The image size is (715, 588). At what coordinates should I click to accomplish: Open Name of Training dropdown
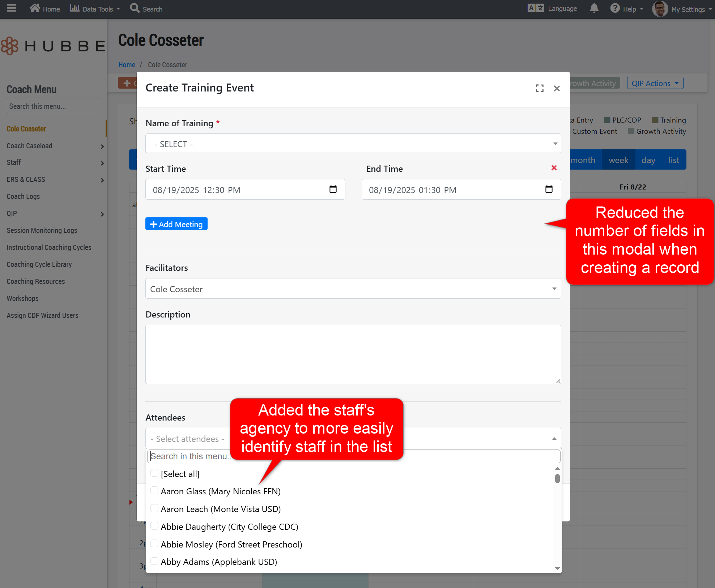click(353, 144)
